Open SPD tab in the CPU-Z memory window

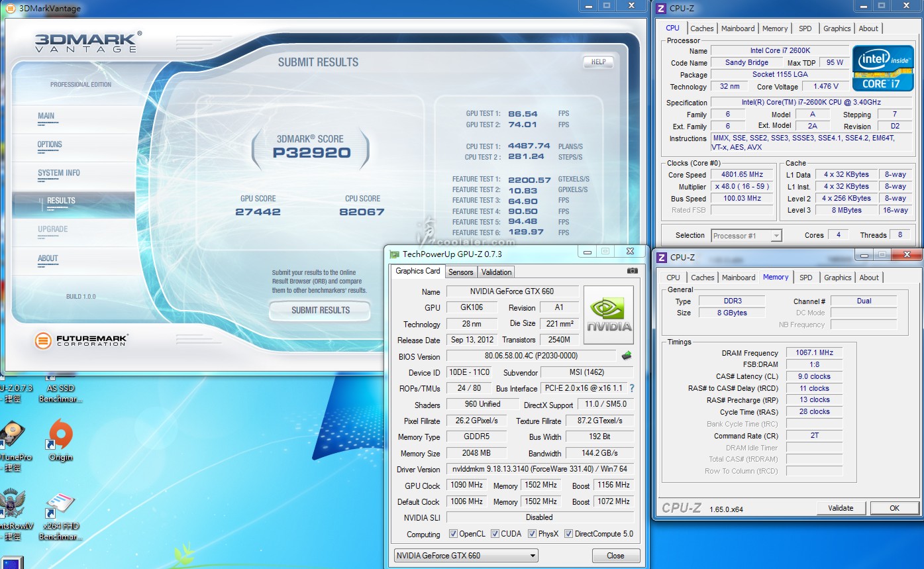[806, 278]
